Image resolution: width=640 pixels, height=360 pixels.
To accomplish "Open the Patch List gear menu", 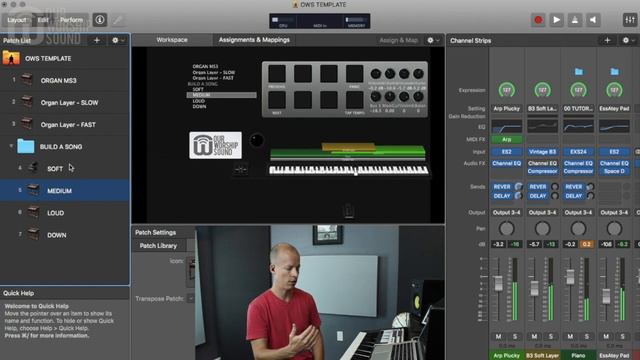I will [118, 40].
